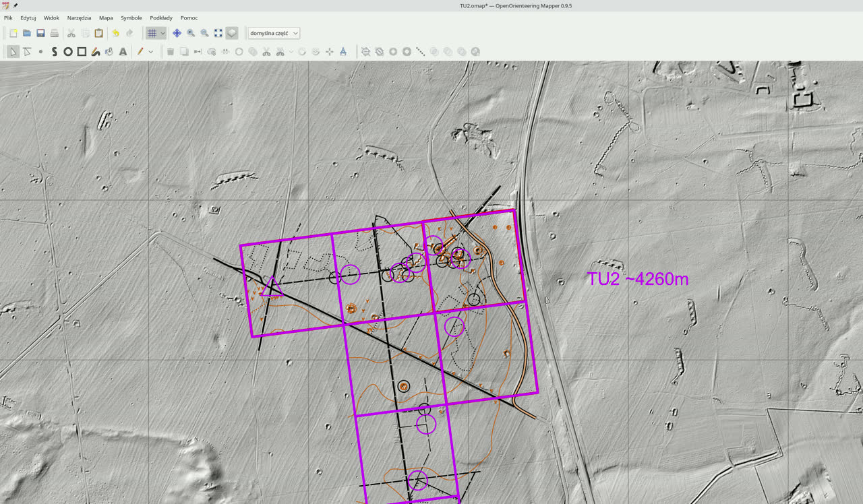The height and width of the screenshot is (504, 863).
Task: Undo the last action
Action: click(x=115, y=33)
